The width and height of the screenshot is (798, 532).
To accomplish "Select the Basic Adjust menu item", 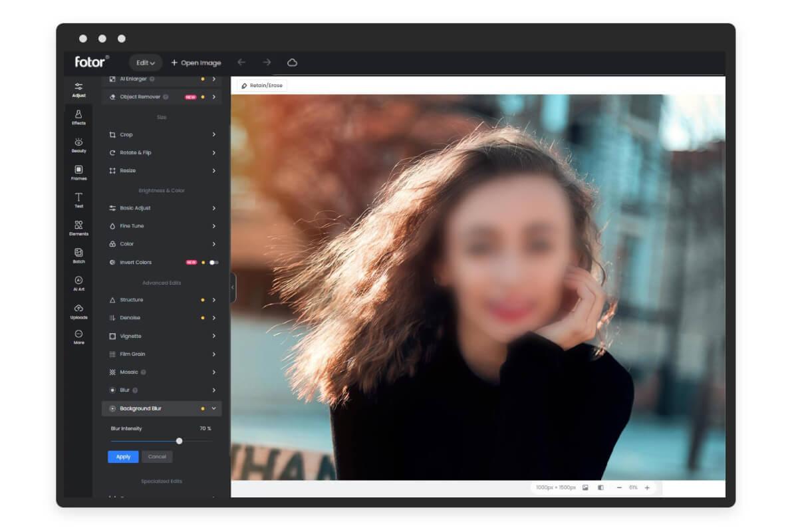I will point(162,208).
